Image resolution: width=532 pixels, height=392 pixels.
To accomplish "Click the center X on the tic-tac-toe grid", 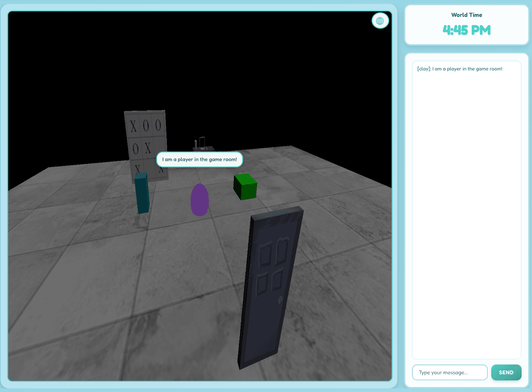I will pyautogui.click(x=148, y=148).
